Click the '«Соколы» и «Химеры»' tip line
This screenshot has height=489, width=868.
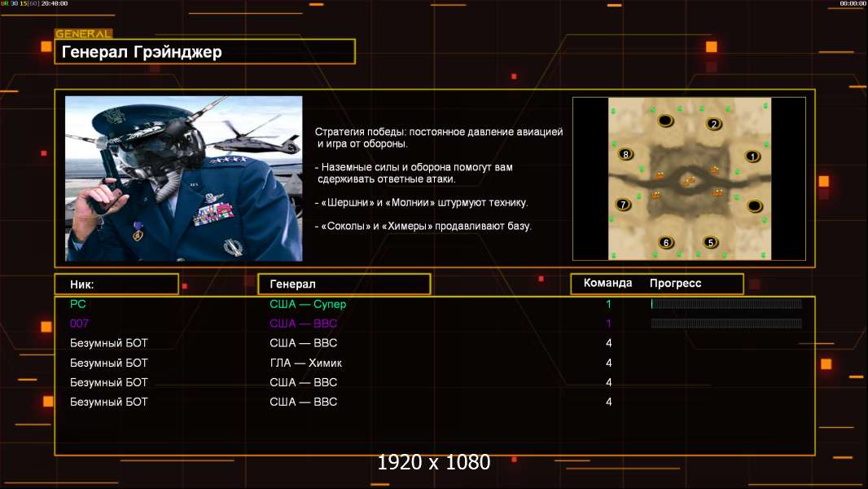coord(423,226)
